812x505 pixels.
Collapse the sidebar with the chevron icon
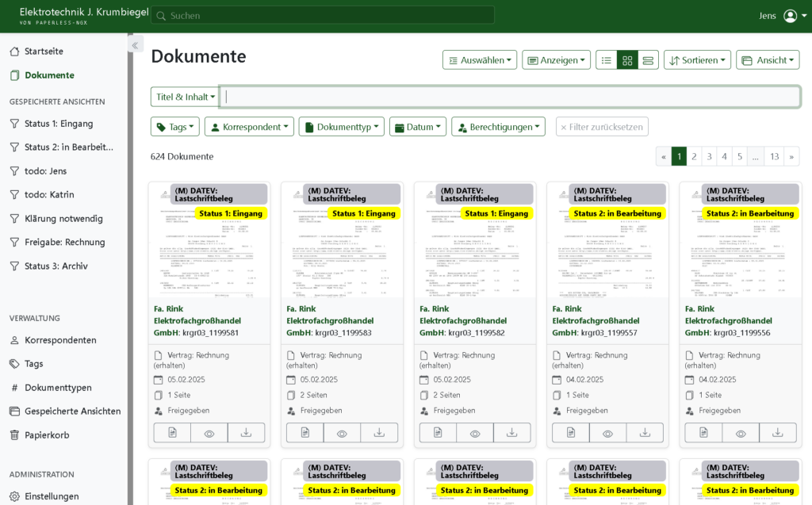tap(135, 45)
